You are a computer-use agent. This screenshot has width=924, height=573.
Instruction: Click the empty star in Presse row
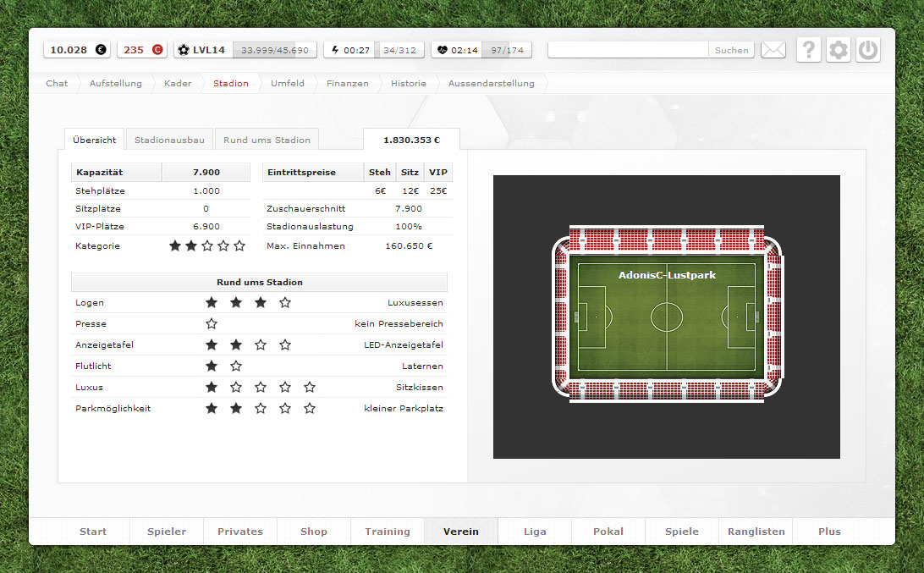(x=212, y=323)
